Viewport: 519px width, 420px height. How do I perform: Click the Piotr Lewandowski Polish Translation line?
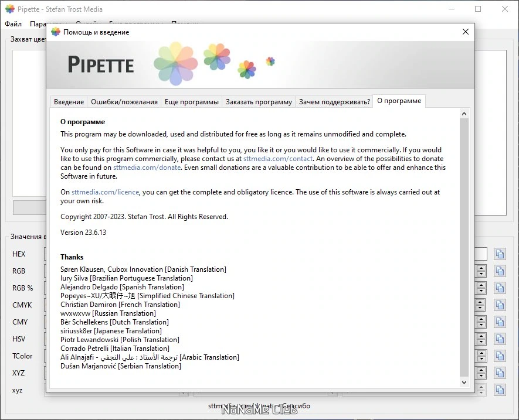pos(120,340)
